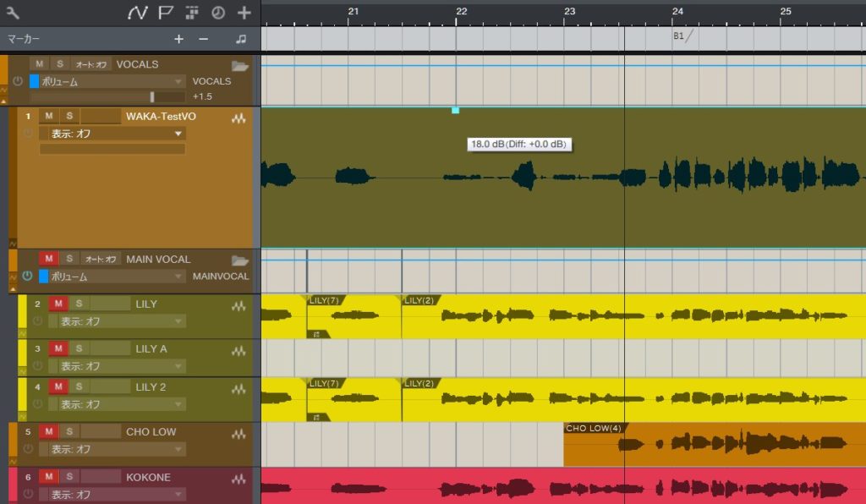
Task: Solo the WAKA-TestVO track
Action: 69,116
